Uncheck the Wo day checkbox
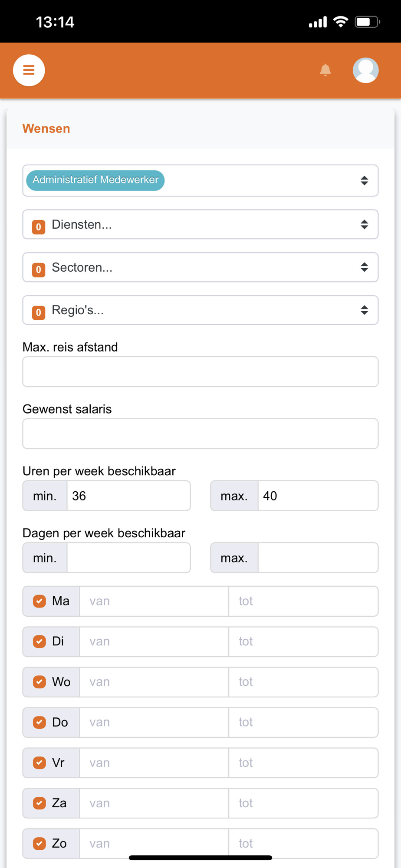The height and width of the screenshot is (868, 401). coord(39,682)
